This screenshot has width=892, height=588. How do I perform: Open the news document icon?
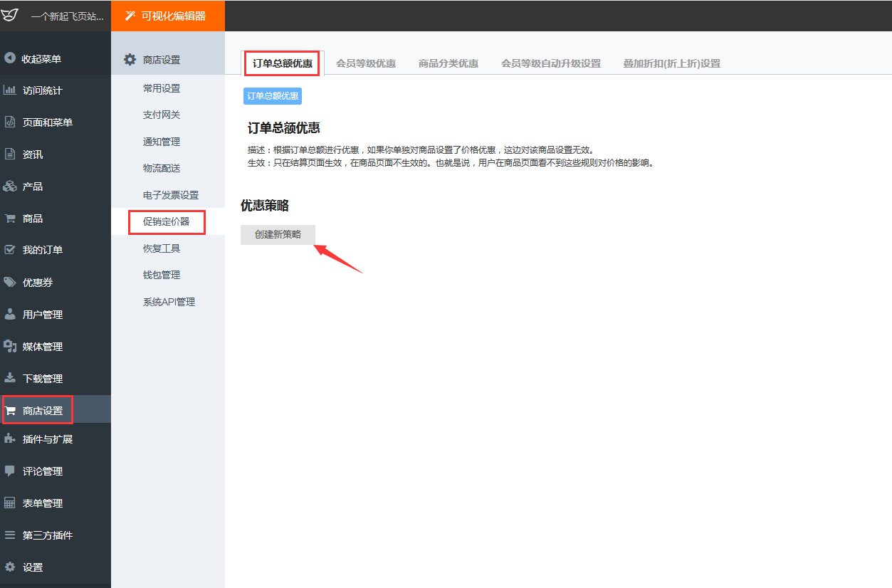pos(10,154)
